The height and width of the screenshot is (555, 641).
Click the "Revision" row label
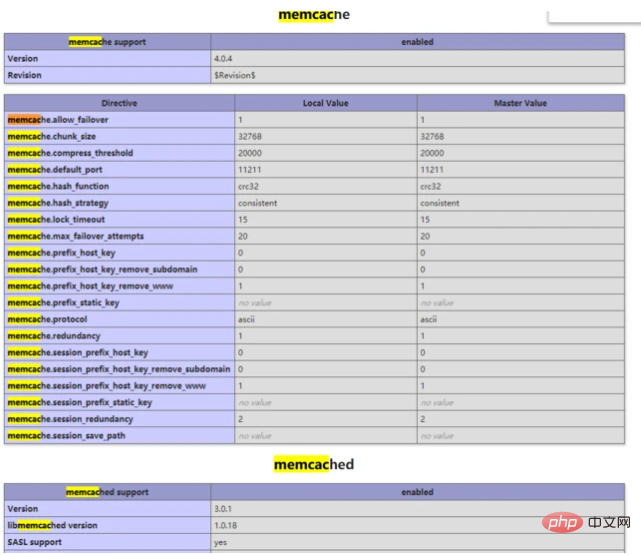(25, 75)
